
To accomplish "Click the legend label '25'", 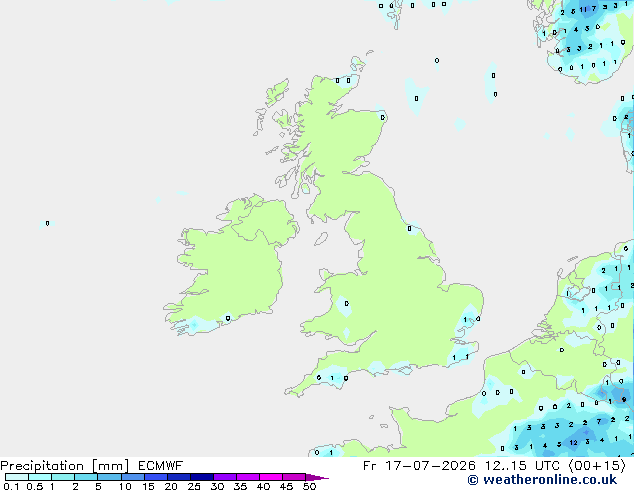I will tap(194, 486).
